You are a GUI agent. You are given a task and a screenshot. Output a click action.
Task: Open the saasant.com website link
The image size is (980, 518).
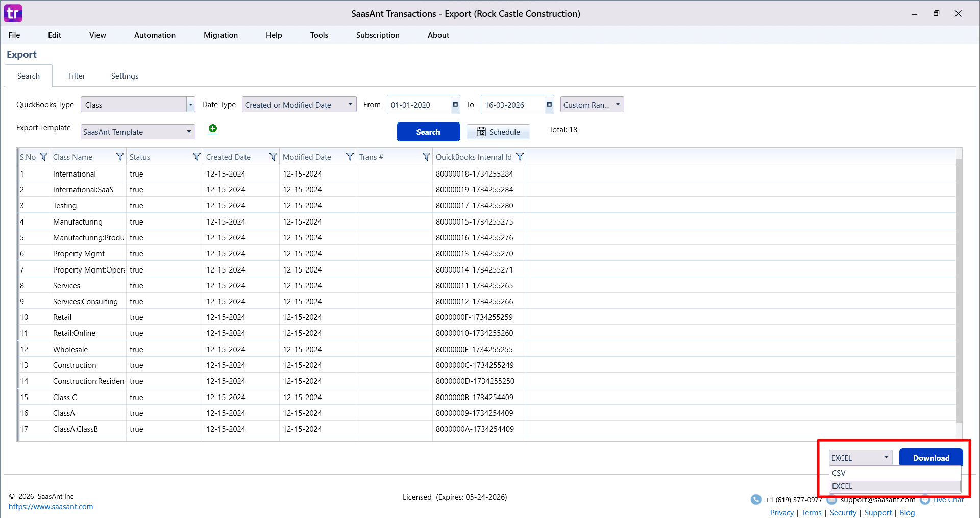[51, 507]
